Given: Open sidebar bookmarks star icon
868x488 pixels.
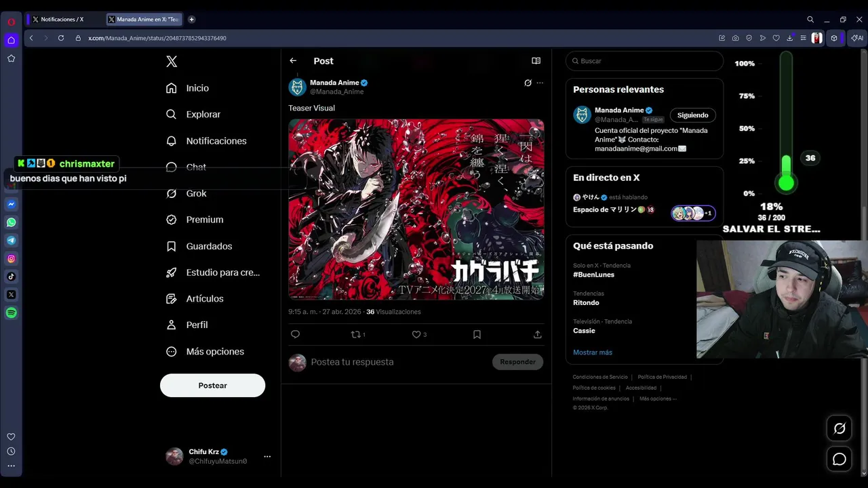Looking at the screenshot, I should click(12, 58).
